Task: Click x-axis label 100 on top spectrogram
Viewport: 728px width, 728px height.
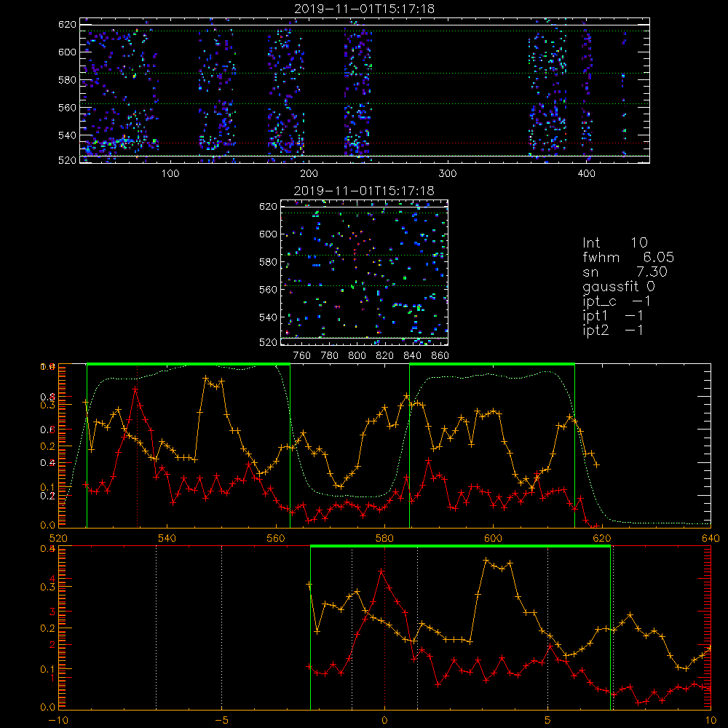Action: 170,174
